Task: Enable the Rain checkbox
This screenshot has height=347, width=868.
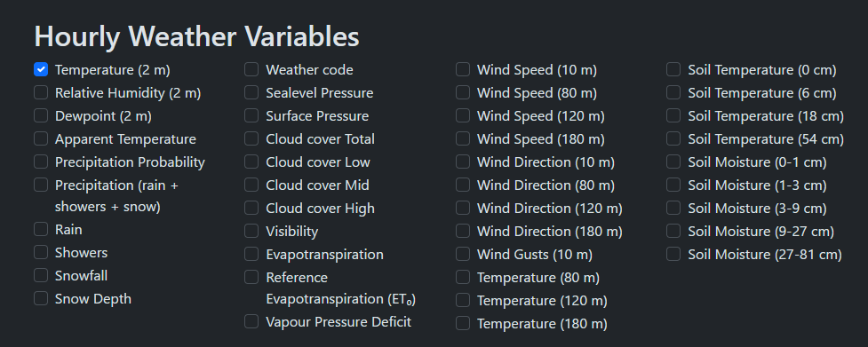Action: click(40, 229)
